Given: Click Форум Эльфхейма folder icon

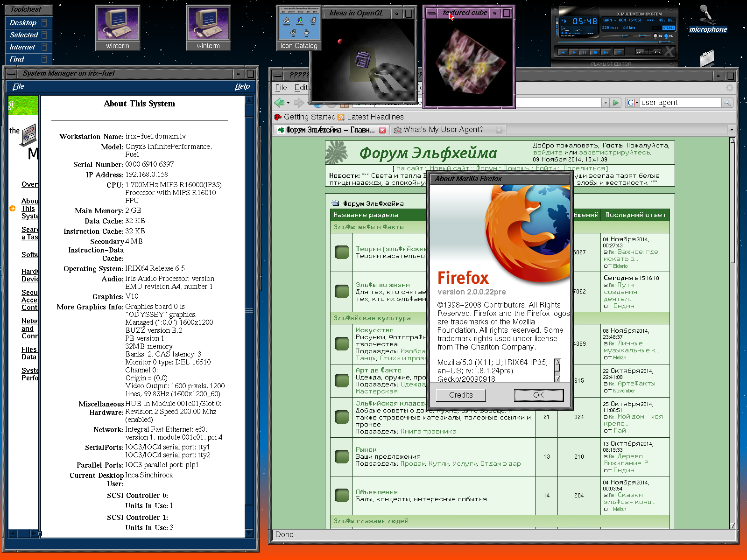Looking at the screenshot, I should (335, 203).
